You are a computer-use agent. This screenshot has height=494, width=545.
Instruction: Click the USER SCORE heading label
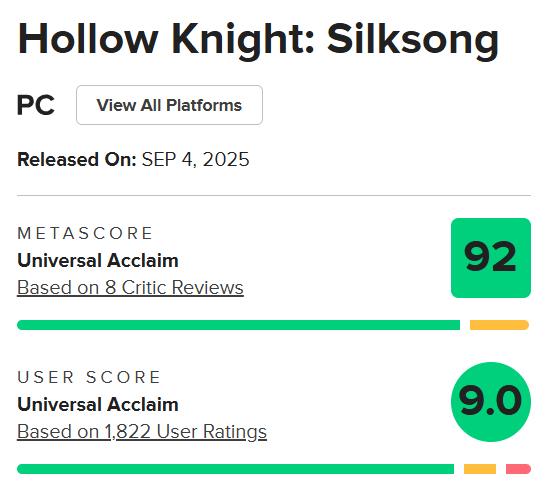point(89,377)
